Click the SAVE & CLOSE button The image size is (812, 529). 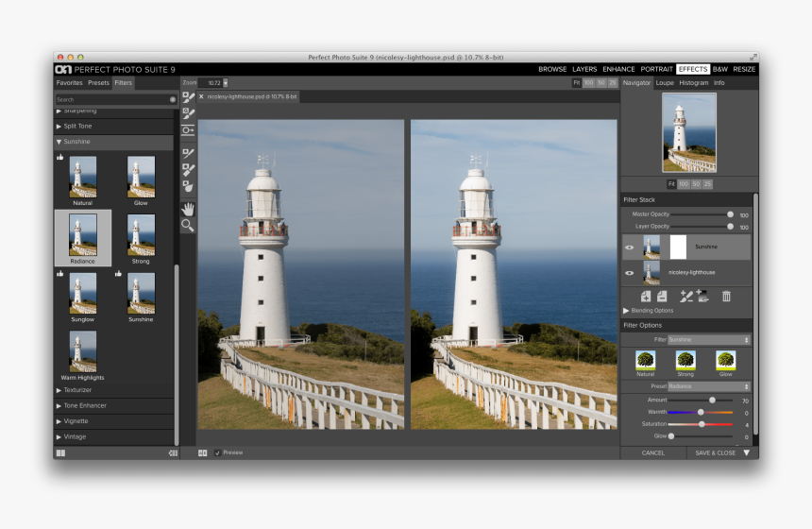coord(715,452)
